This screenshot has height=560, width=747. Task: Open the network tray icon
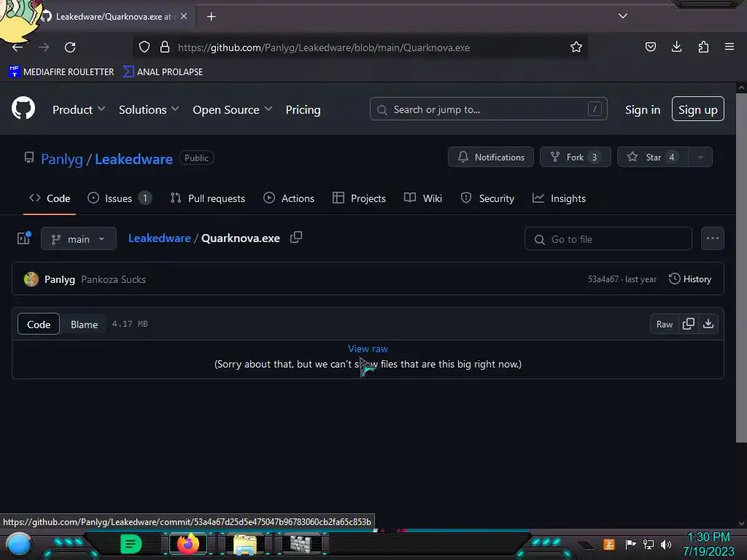[649, 544]
